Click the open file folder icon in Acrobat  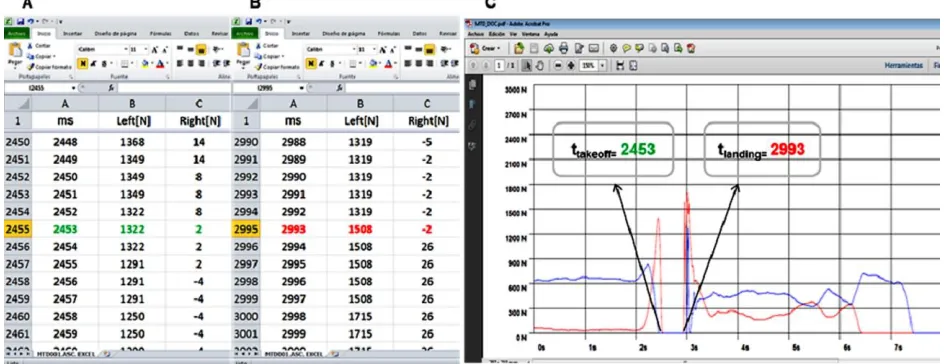519,48
